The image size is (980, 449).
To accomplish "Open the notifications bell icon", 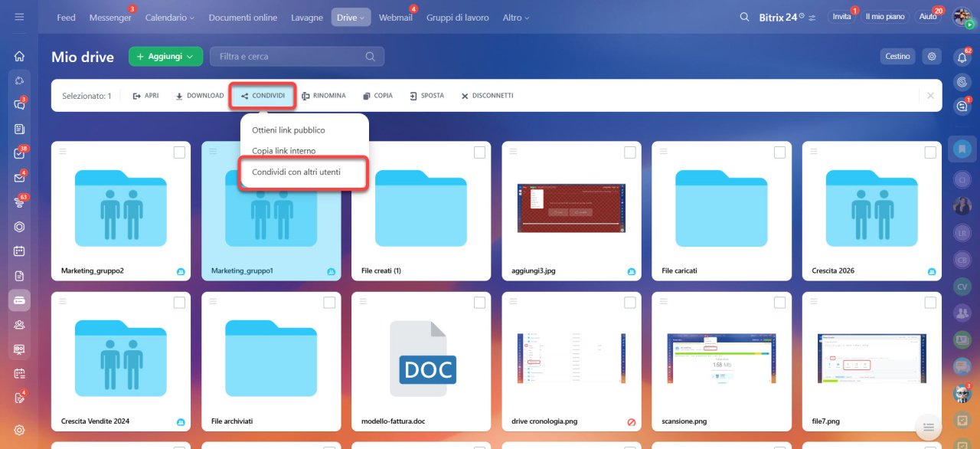I will 962,57.
